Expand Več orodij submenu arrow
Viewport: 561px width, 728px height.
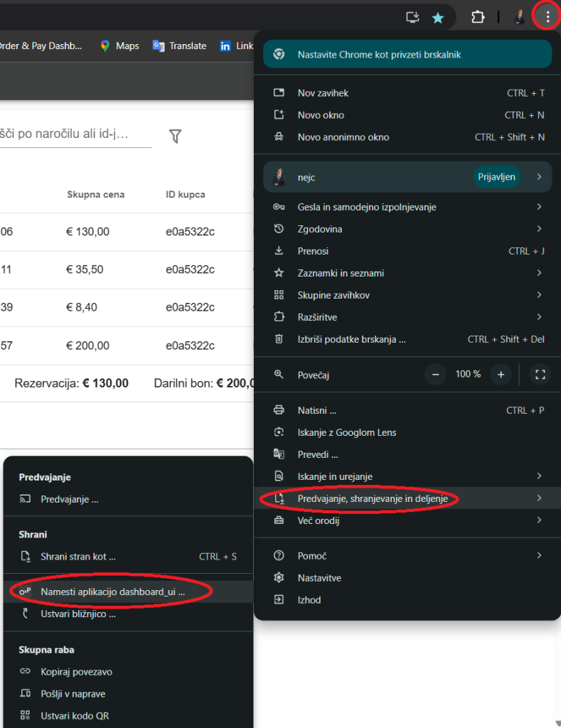pos(539,520)
